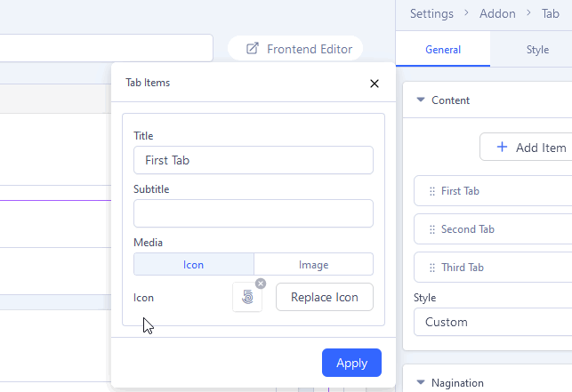The height and width of the screenshot is (392, 572).
Task: Switch to the Style tab
Action: [537, 50]
